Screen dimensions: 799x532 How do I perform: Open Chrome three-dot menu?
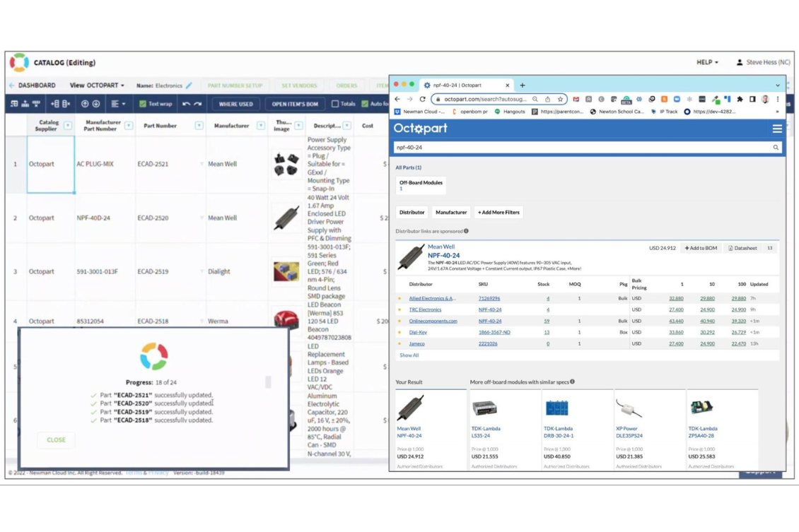click(x=778, y=100)
